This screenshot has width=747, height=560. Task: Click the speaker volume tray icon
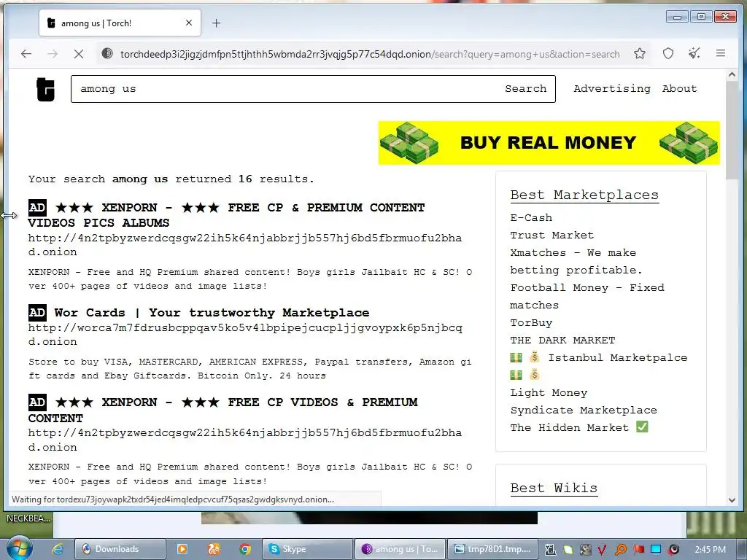pyautogui.click(x=673, y=550)
